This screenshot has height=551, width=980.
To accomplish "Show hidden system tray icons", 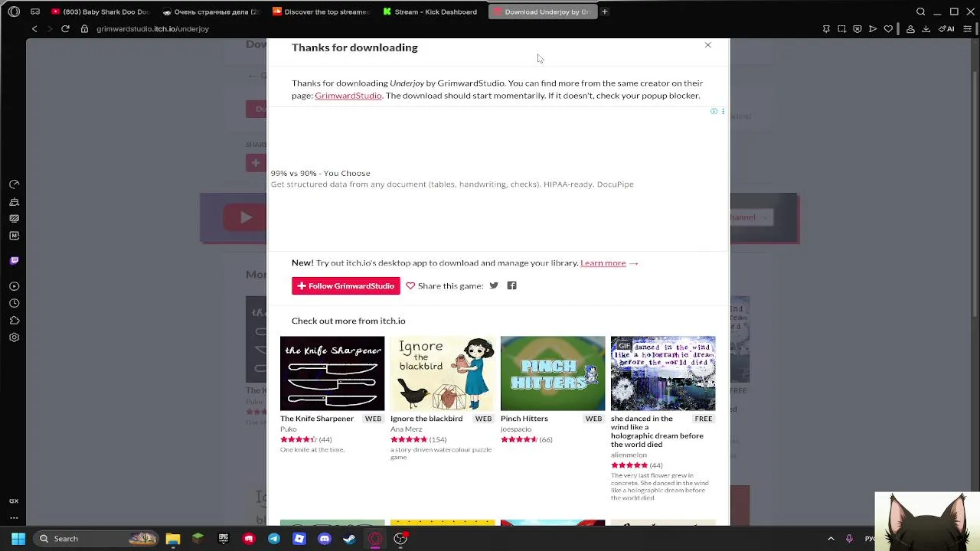I will tap(831, 539).
